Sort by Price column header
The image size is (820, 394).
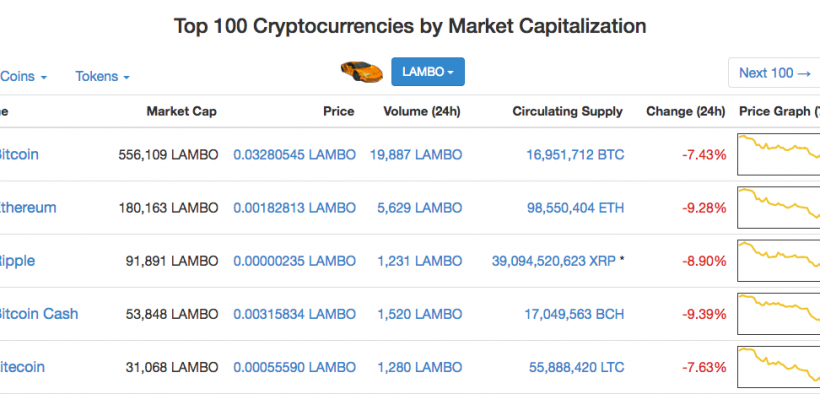[x=338, y=111]
